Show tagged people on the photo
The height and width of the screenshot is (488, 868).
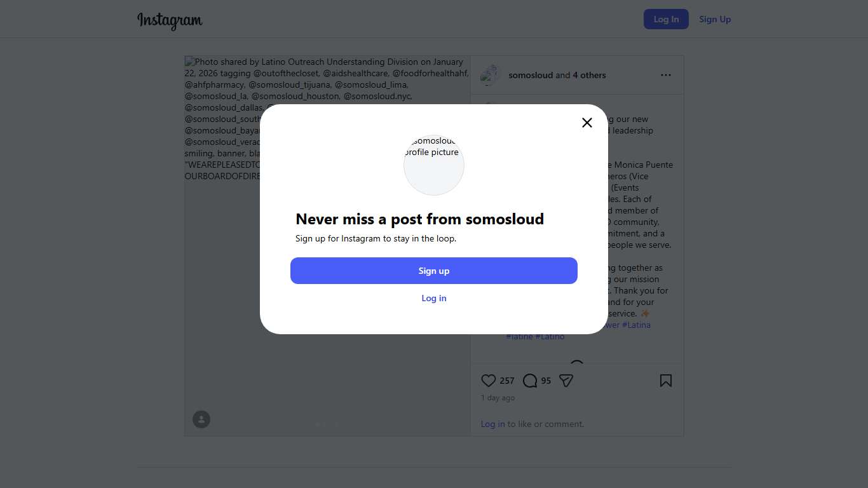point(201,419)
